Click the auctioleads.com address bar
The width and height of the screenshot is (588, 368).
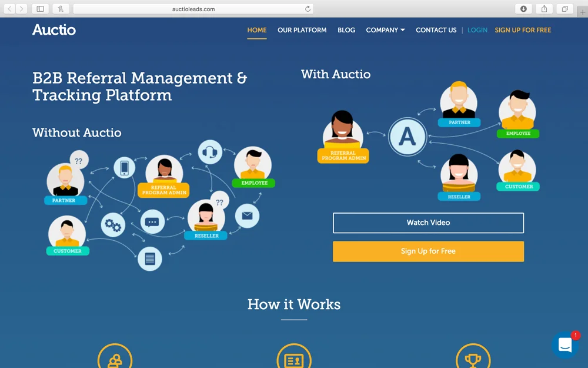(x=193, y=9)
